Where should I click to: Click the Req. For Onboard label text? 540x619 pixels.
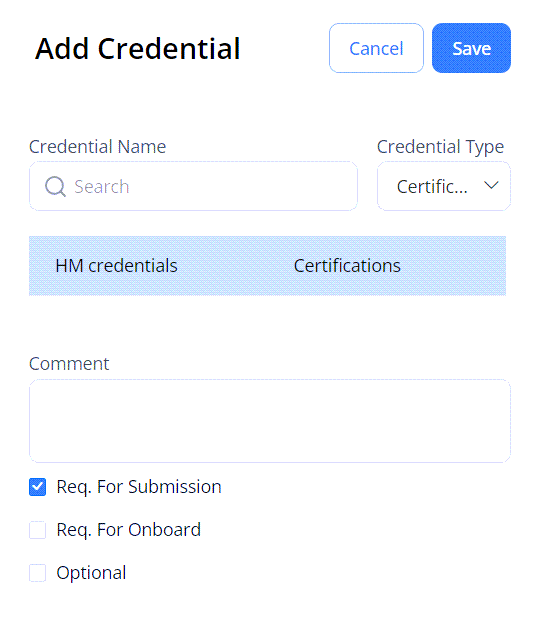point(129,530)
